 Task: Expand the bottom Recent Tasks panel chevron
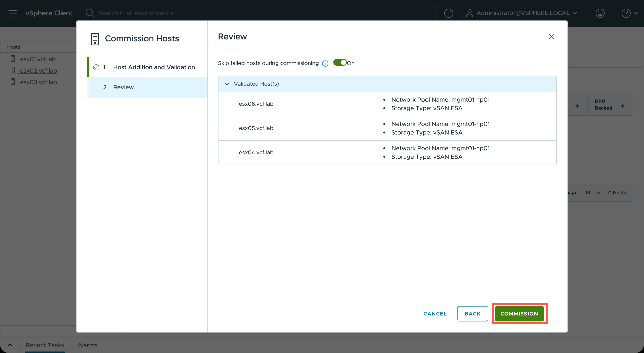(10, 345)
